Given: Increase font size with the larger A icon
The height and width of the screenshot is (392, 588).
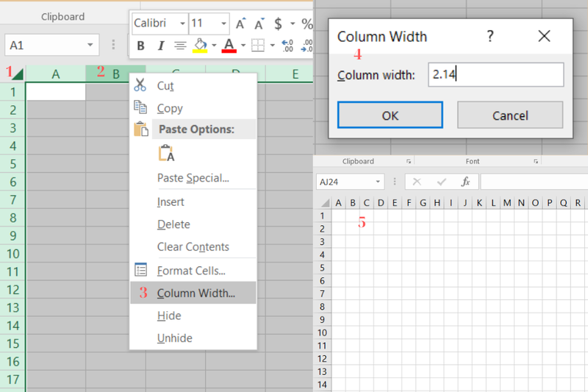Looking at the screenshot, I should [x=240, y=24].
